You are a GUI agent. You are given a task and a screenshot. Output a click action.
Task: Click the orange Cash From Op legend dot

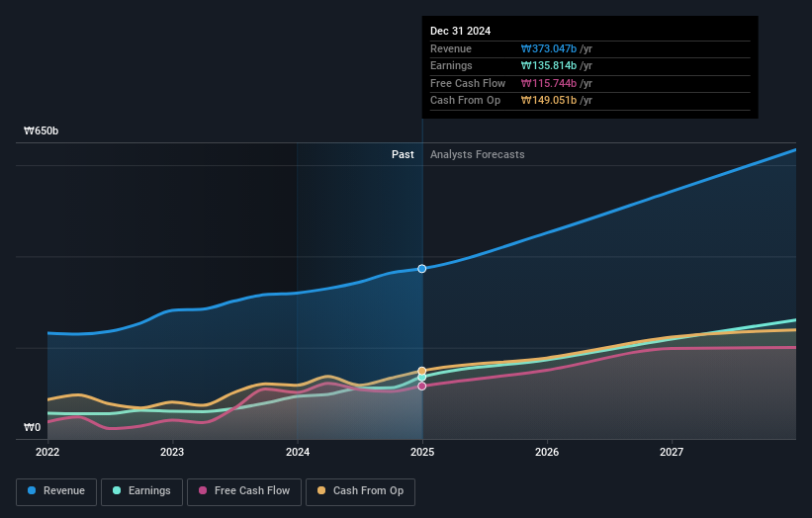click(321, 490)
